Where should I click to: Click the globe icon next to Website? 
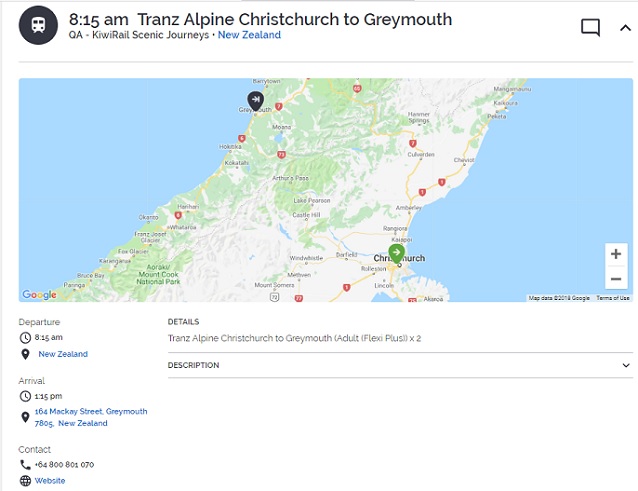coord(25,481)
